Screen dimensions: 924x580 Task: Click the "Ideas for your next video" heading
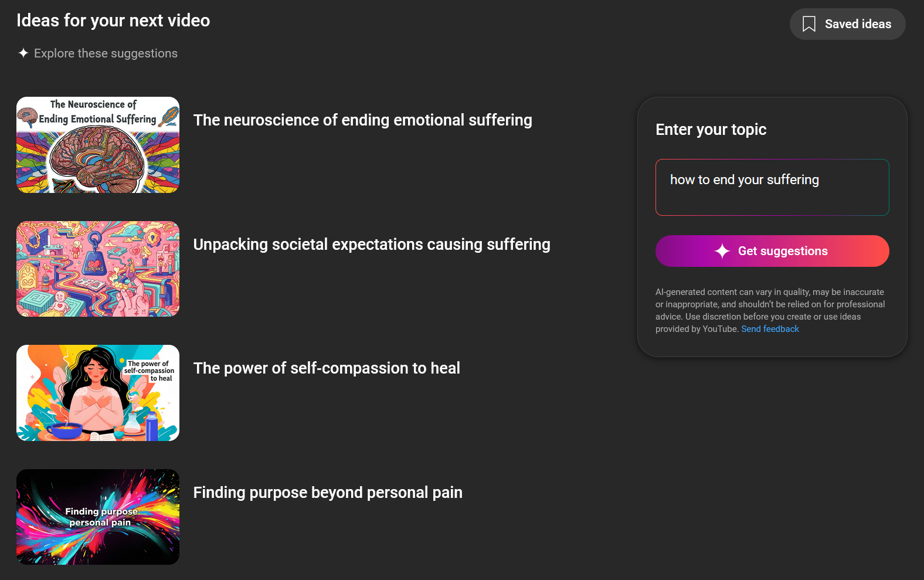point(113,21)
